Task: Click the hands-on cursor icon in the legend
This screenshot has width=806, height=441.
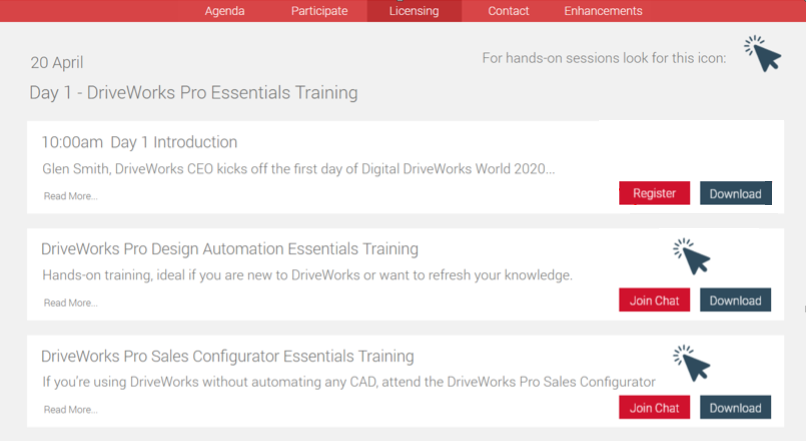Action: point(763,53)
